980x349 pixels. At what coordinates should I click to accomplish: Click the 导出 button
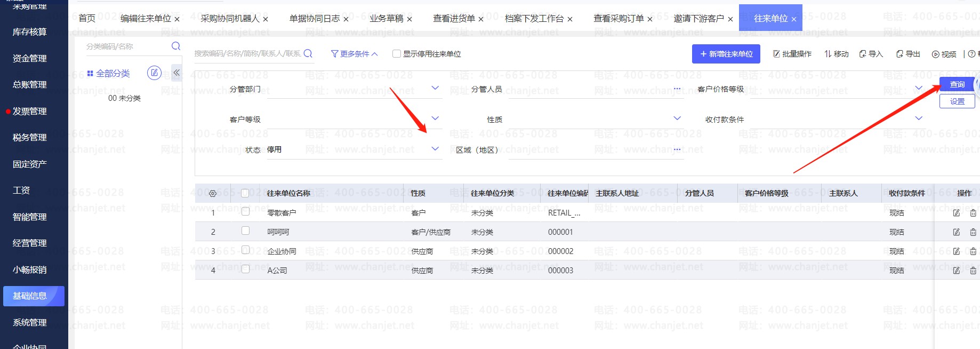pos(909,54)
